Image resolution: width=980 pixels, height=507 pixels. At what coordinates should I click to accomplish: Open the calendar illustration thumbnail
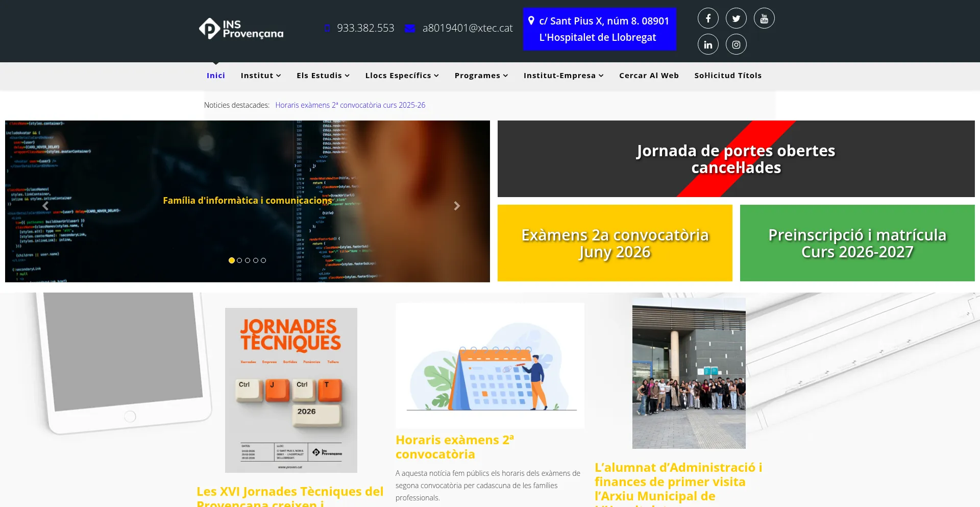pos(490,366)
